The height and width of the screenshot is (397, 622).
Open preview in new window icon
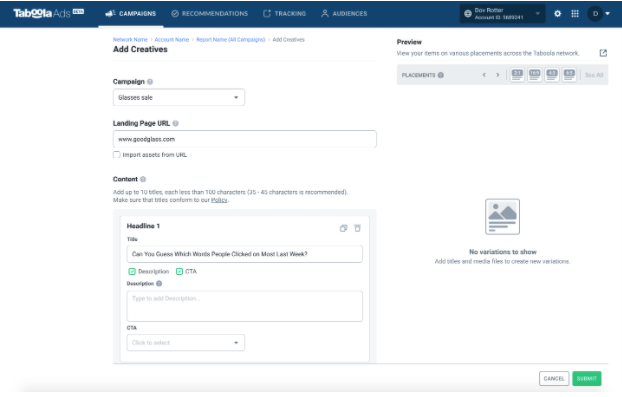click(x=603, y=53)
